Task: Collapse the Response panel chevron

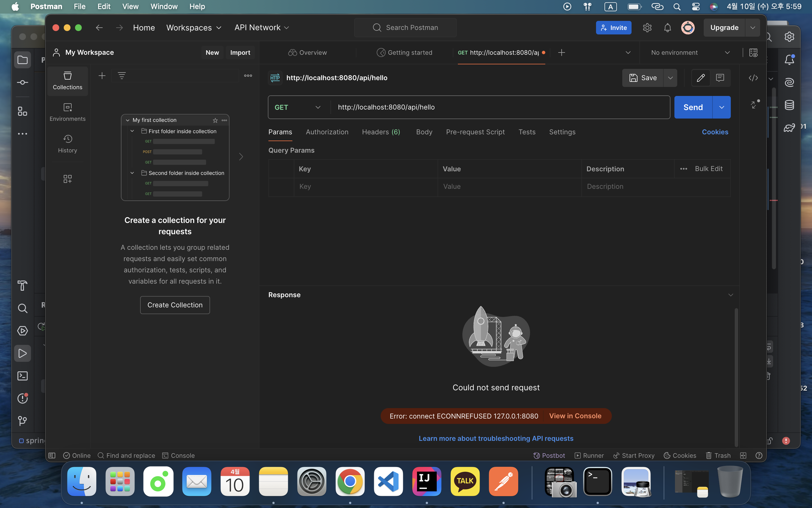Action: (731, 295)
